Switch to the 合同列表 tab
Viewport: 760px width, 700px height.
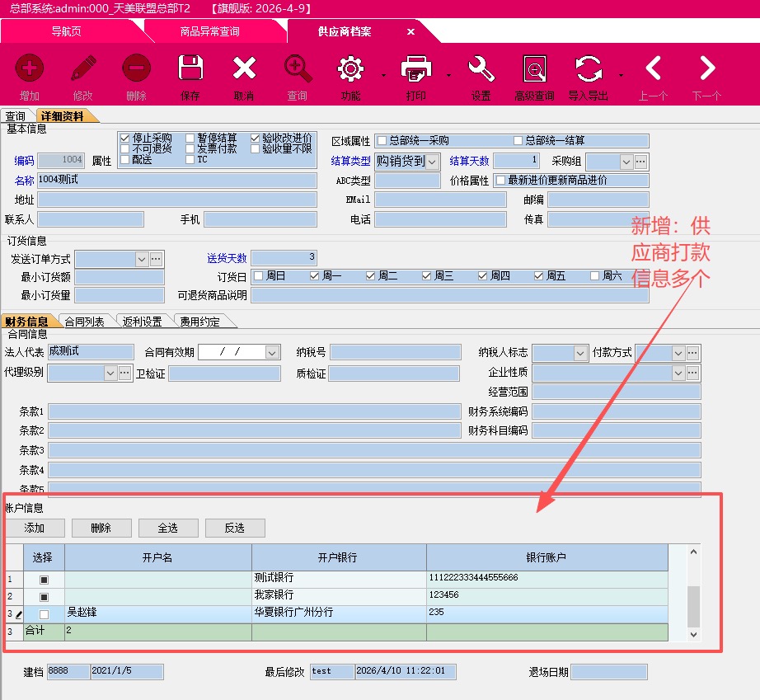(x=85, y=322)
